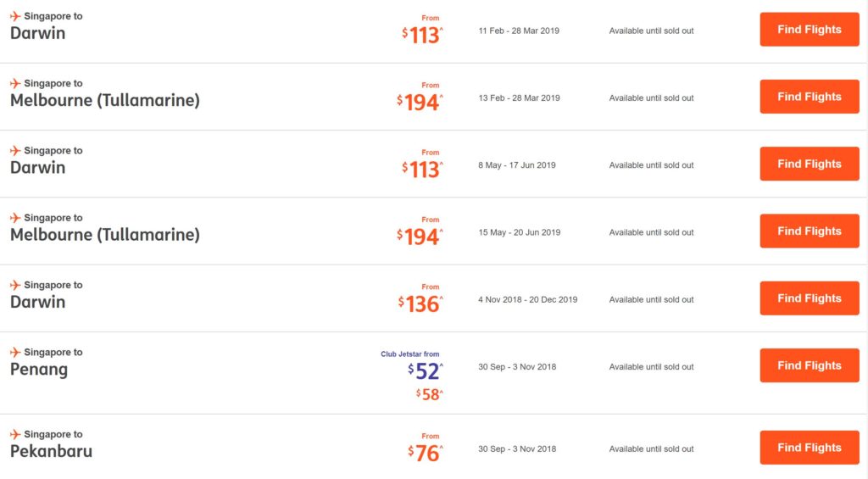Click plane icon for Melbourne 13 Feb deal
Image resolution: width=868 pixels, height=479 pixels.
coord(15,83)
